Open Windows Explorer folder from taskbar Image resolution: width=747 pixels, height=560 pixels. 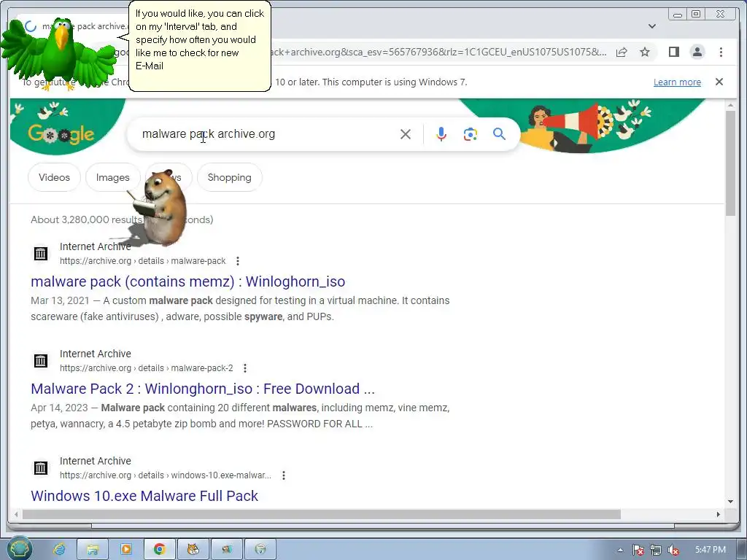pos(93,550)
